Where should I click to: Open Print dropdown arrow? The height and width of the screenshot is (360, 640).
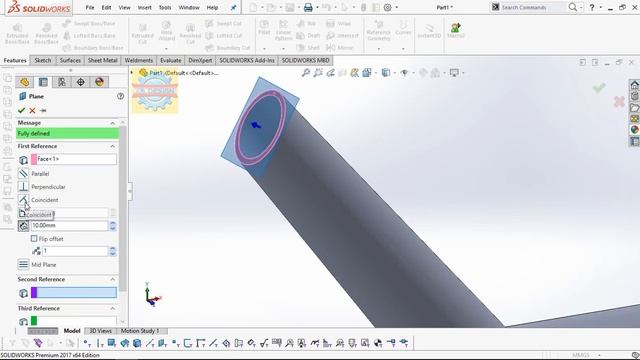tap(317, 7)
